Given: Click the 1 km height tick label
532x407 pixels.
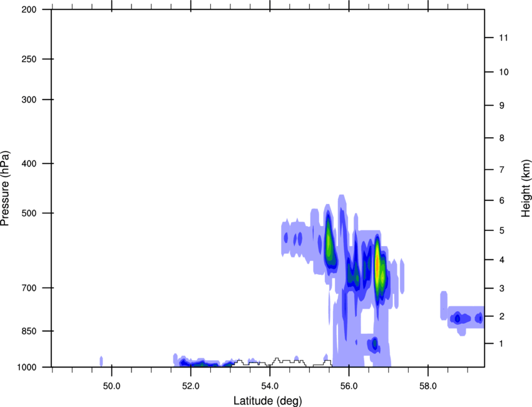Looking at the screenshot, I should click(x=501, y=344).
